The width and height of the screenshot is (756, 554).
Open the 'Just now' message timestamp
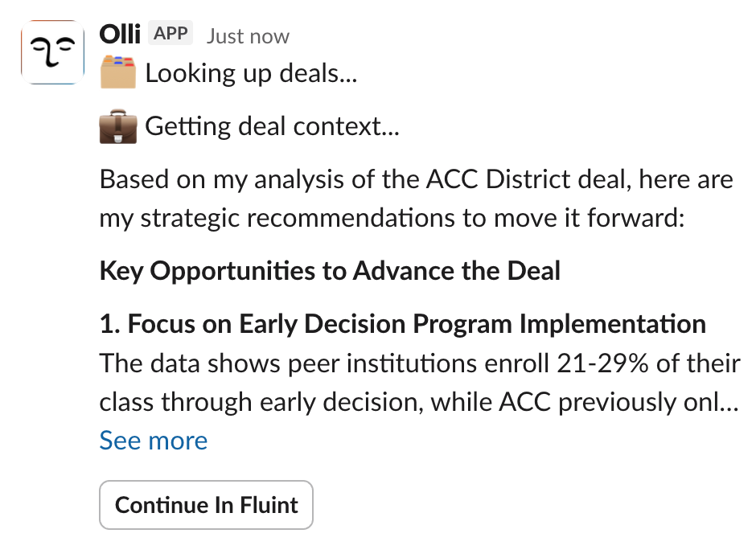248,36
